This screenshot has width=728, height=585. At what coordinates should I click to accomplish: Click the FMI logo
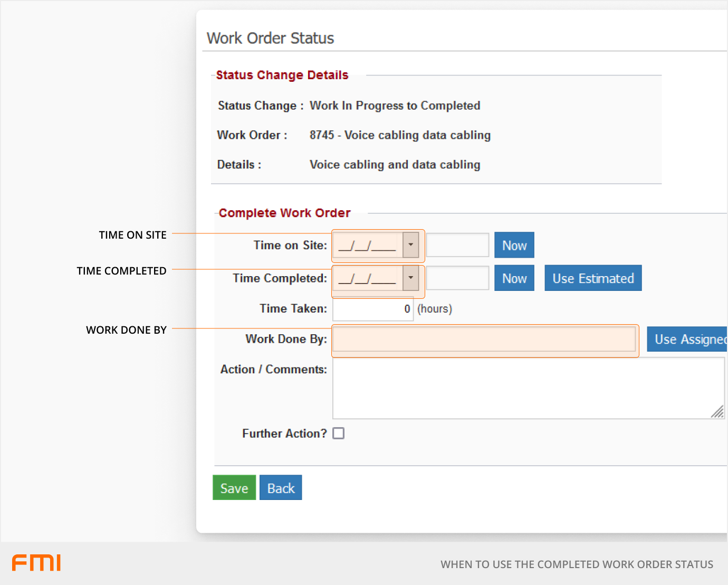point(36,563)
